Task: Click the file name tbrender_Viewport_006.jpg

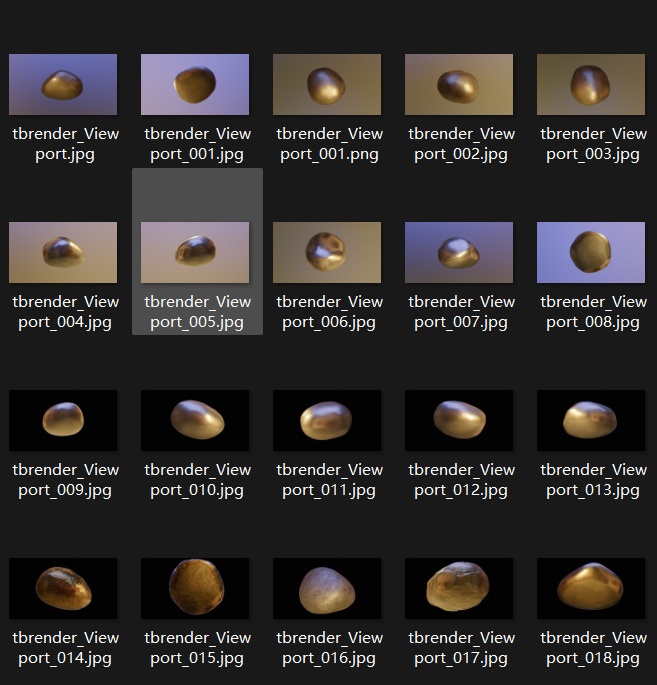Action: click(329, 312)
